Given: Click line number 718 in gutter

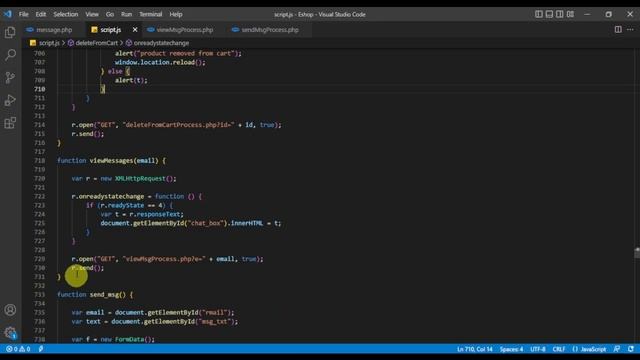Looking at the screenshot, I should [40, 160].
